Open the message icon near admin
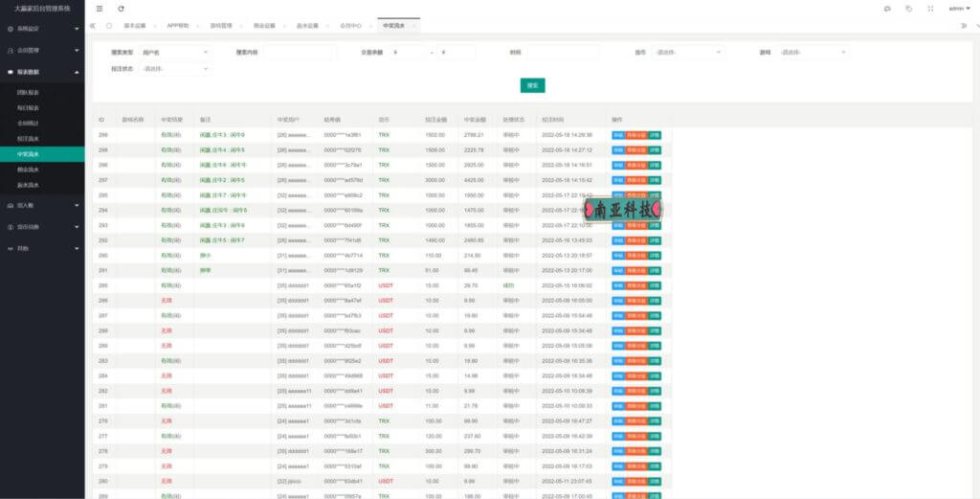Screen dimensions: 980x499 point(887,9)
